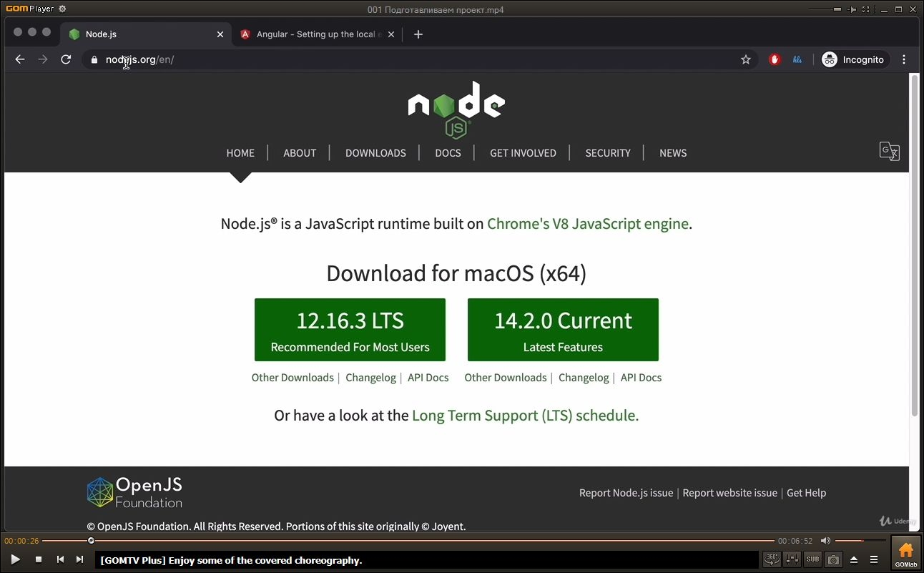
Task: Mute the GOM Player volume speaker
Action: click(825, 541)
